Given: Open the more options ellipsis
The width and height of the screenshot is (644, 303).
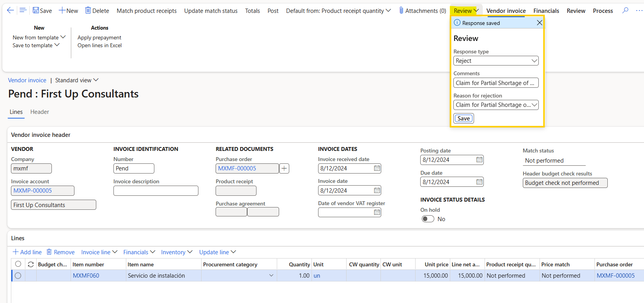Looking at the screenshot, I should [x=639, y=11].
